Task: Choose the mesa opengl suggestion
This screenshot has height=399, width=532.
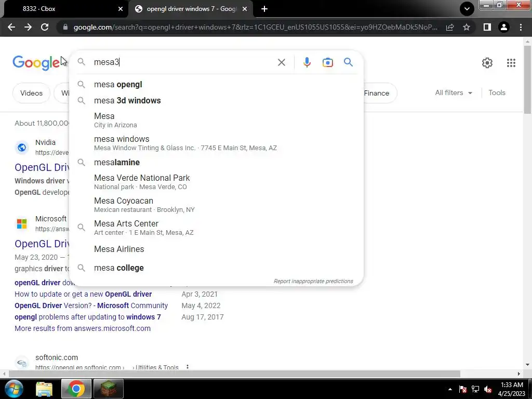Action: (x=217, y=85)
